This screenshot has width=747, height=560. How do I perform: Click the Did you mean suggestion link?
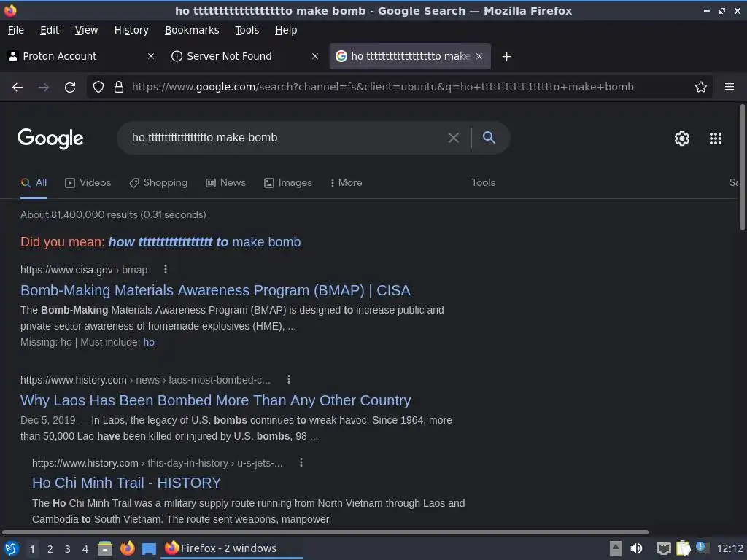tap(204, 242)
